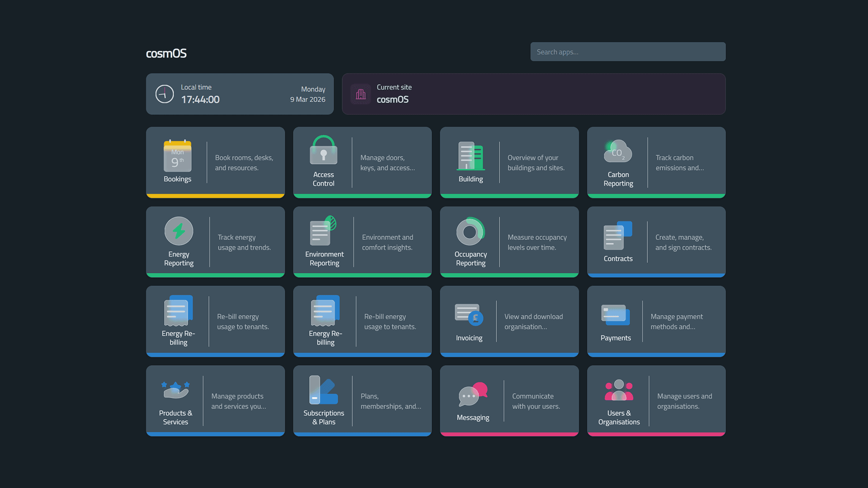Click the Environment Reporting label
Image resolution: width=868 pixels, height=488 pixels.
click(324, 258)
